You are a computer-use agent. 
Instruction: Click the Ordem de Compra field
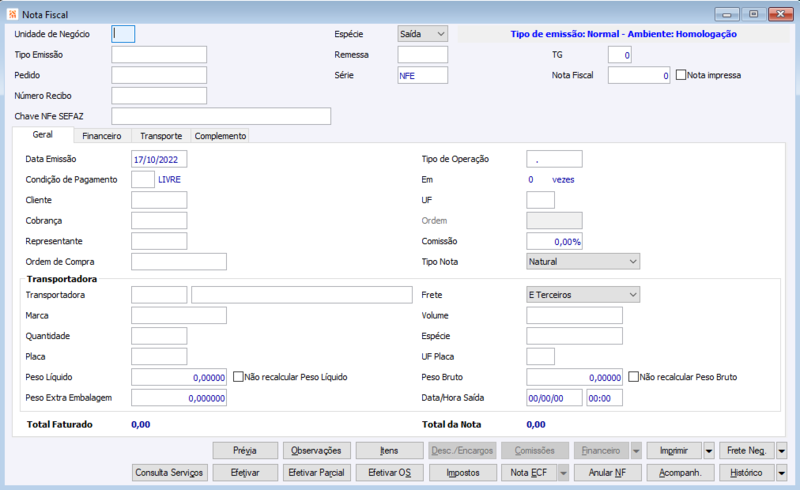pos(179,261)
